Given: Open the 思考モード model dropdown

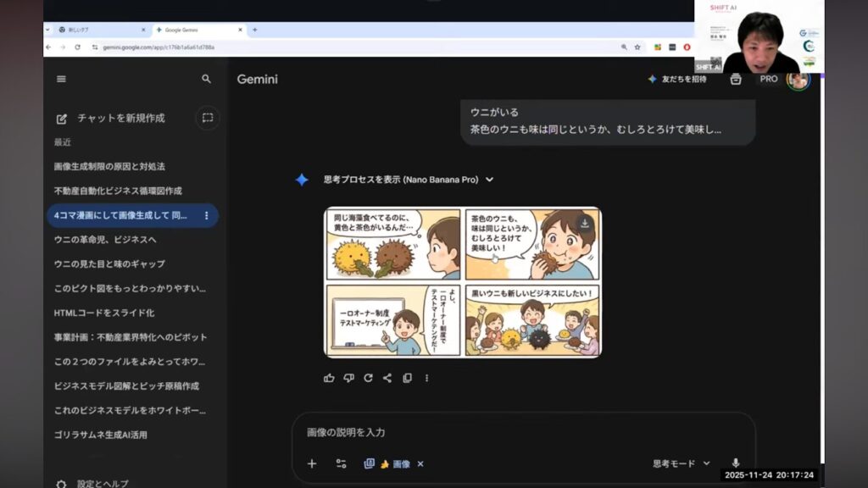Looking at the screenshot, I should [x=681, y=463].
